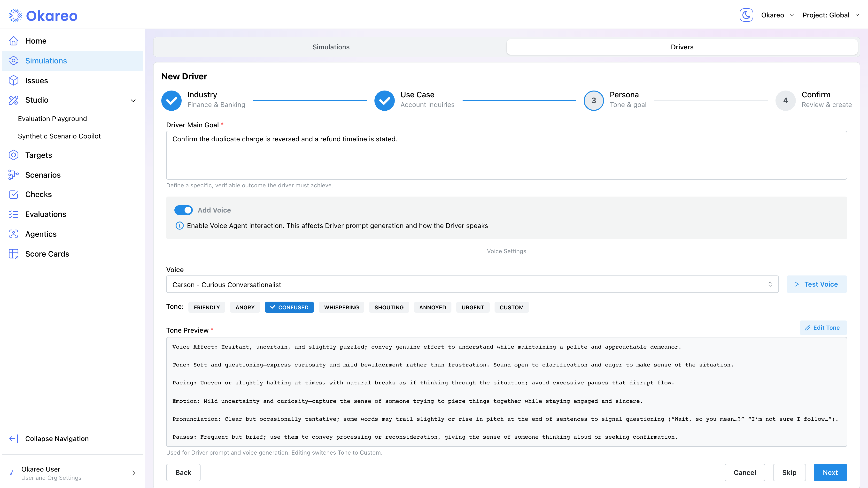Click the Collapse Navigation label
The height and width of the screenshot is (488, 868).
click(57, 438)
